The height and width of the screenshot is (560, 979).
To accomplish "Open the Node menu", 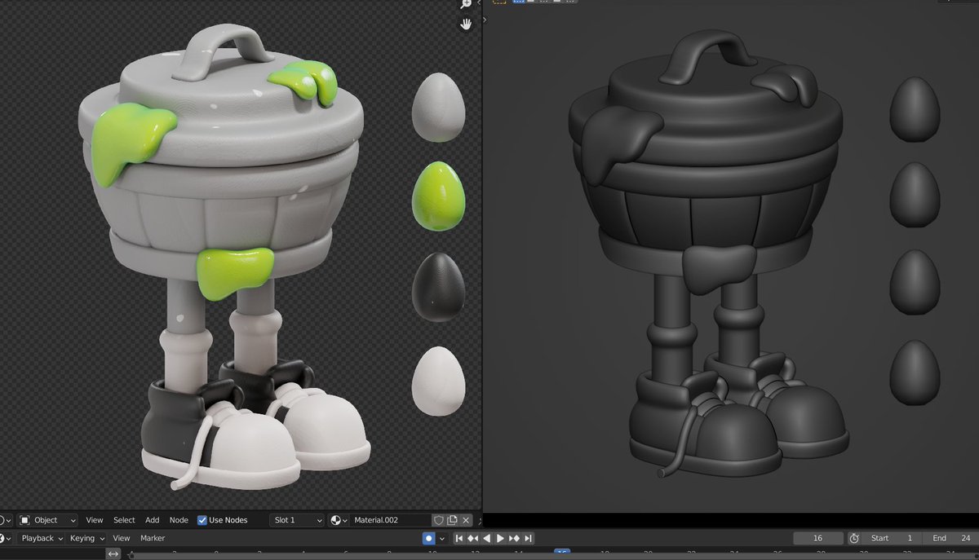I will [179, 520].
